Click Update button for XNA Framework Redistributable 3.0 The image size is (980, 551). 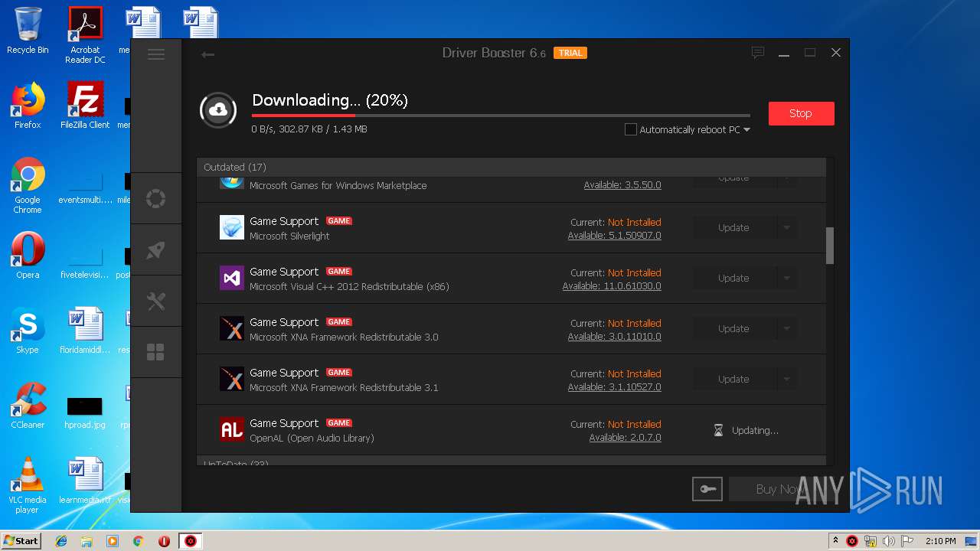pos(734,328)
